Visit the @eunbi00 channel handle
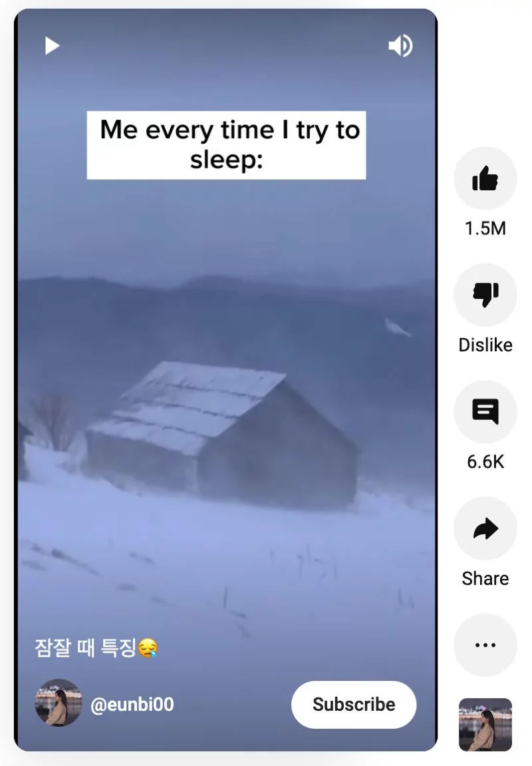The width and height of the screenshot is (532, 766). point(132,705)
